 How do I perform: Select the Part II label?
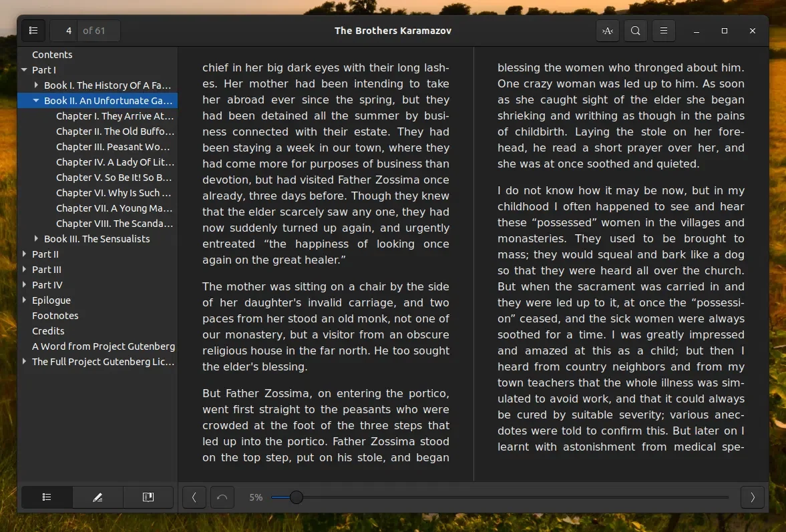(45, 254)
